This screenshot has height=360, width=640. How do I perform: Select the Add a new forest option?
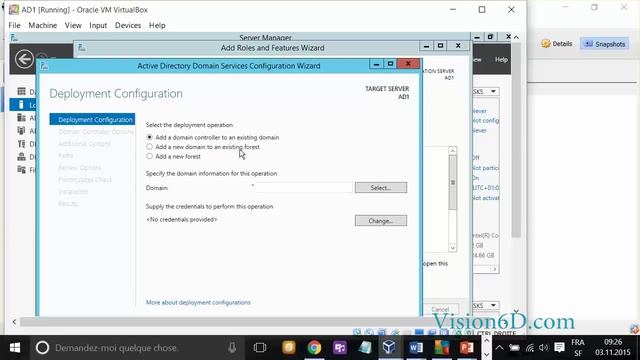(149, 156)
